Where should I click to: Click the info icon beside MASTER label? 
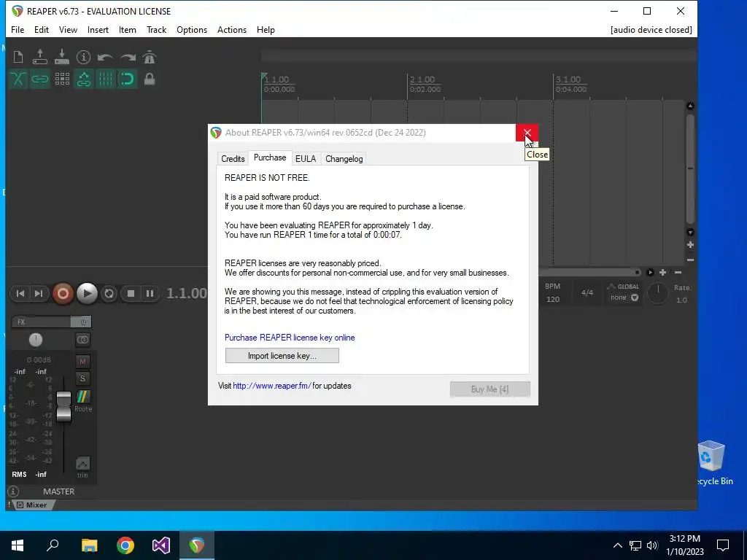13,491
